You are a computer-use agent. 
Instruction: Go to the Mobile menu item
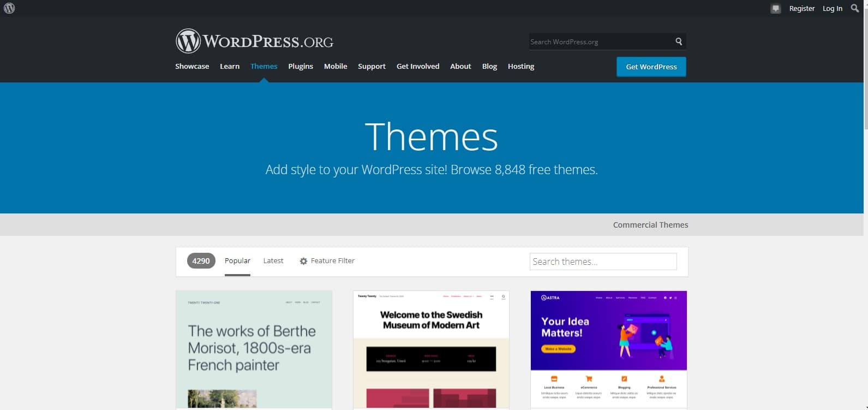point(336,66)
